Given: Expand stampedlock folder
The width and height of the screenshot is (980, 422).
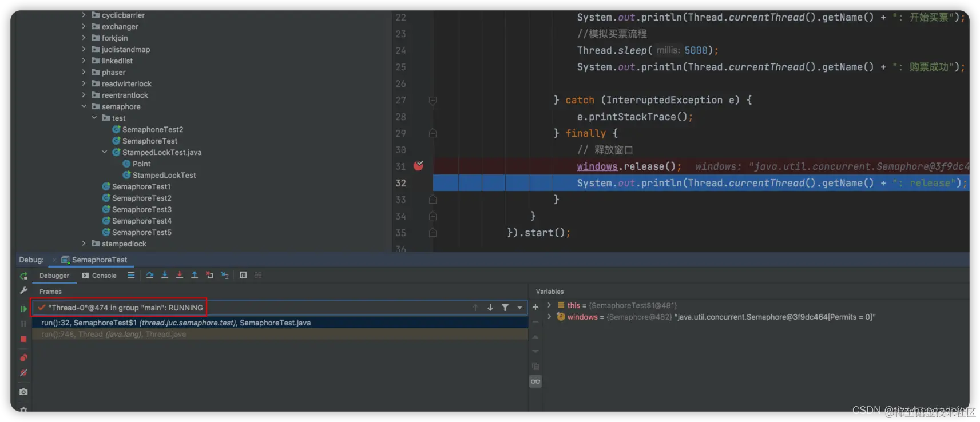Looking at the screenshot, I should coord(84,244).
